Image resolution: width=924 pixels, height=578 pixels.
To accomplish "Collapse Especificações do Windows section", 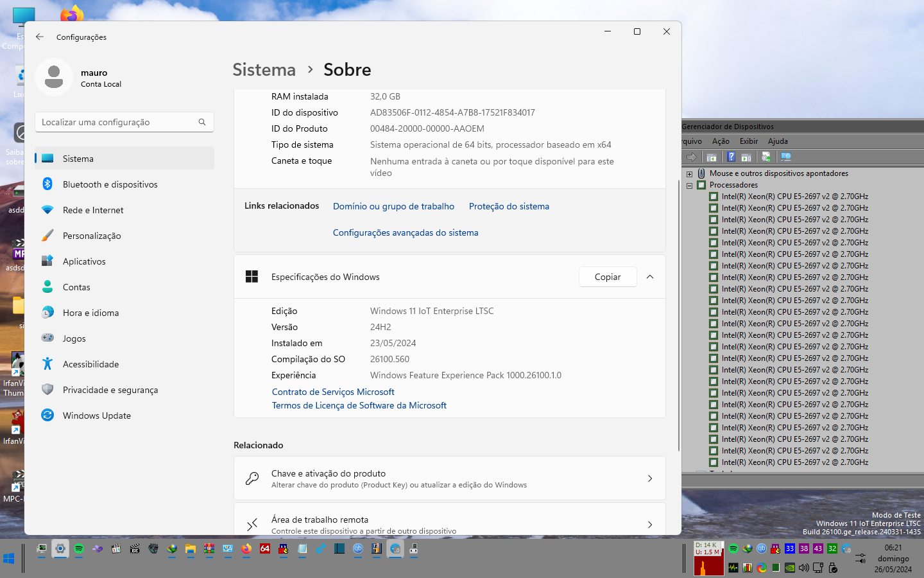I will [x=650, y=277].
